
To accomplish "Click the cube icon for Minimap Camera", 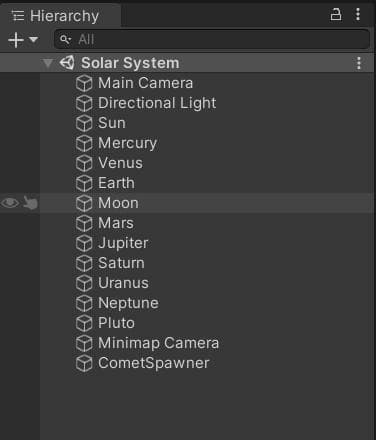I will click(84, 343).
